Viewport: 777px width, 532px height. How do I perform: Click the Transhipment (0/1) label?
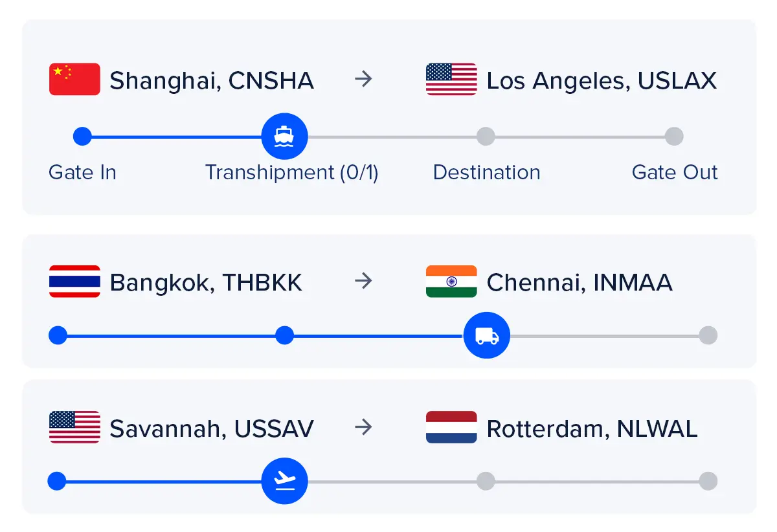click(x=292, y=172)
